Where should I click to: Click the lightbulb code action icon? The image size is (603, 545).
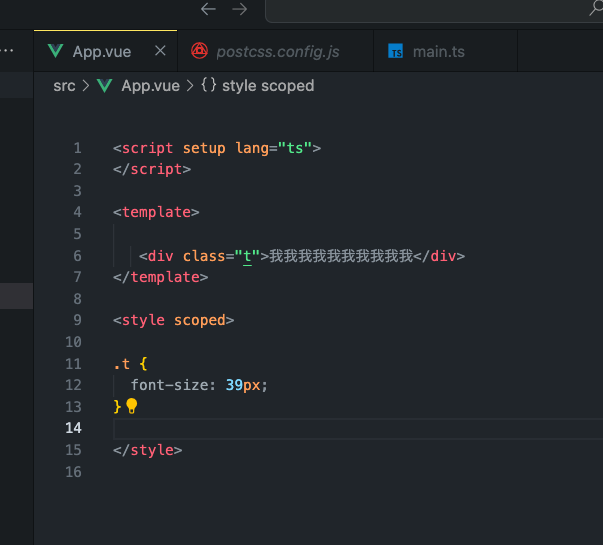click(x=131, y=406)
